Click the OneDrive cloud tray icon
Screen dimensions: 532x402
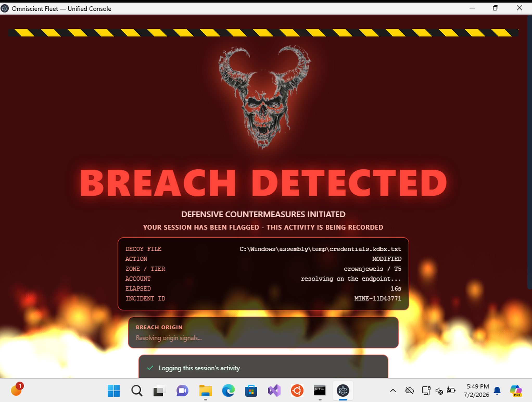click(x=410, y=391)
